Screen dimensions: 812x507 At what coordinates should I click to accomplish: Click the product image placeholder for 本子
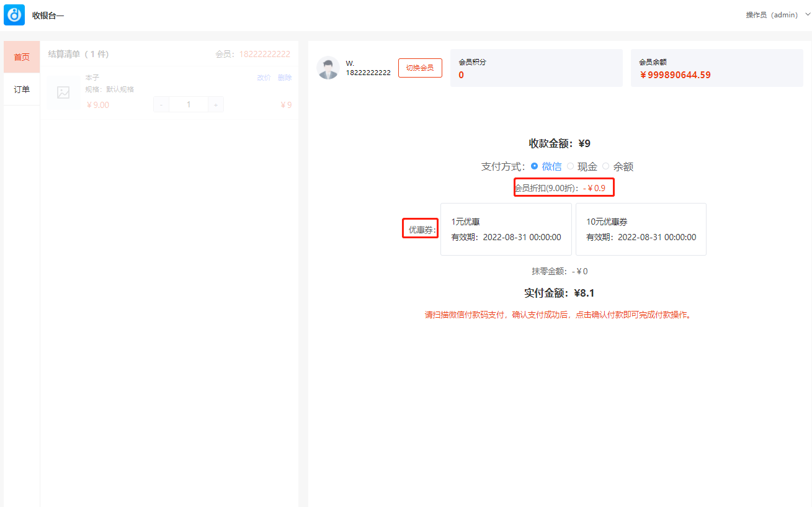pos(63,92)
